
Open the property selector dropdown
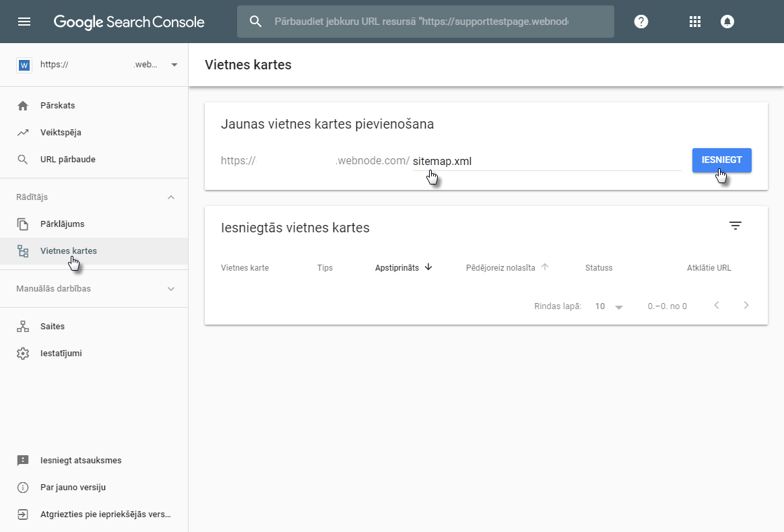(174, 65)
